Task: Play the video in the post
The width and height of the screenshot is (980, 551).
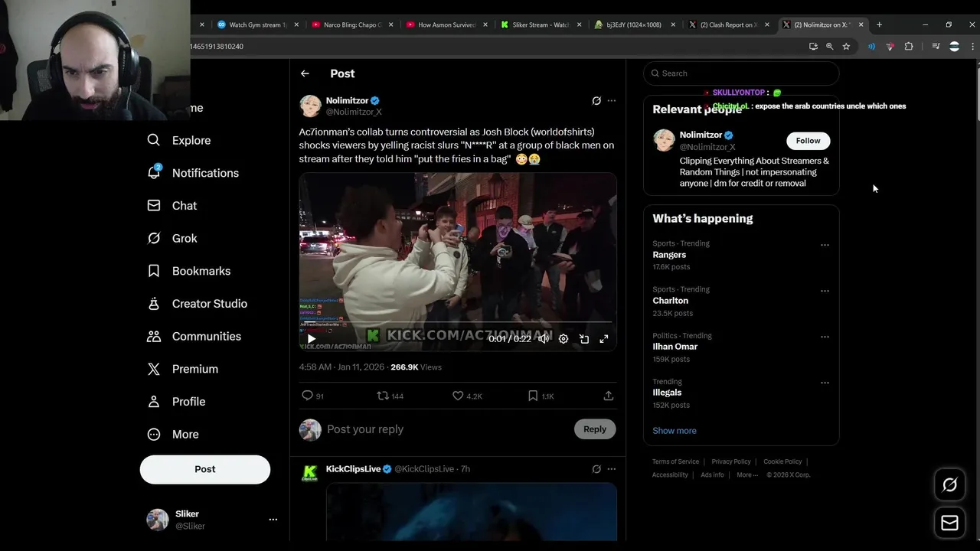Action: [x=311, y=339]
